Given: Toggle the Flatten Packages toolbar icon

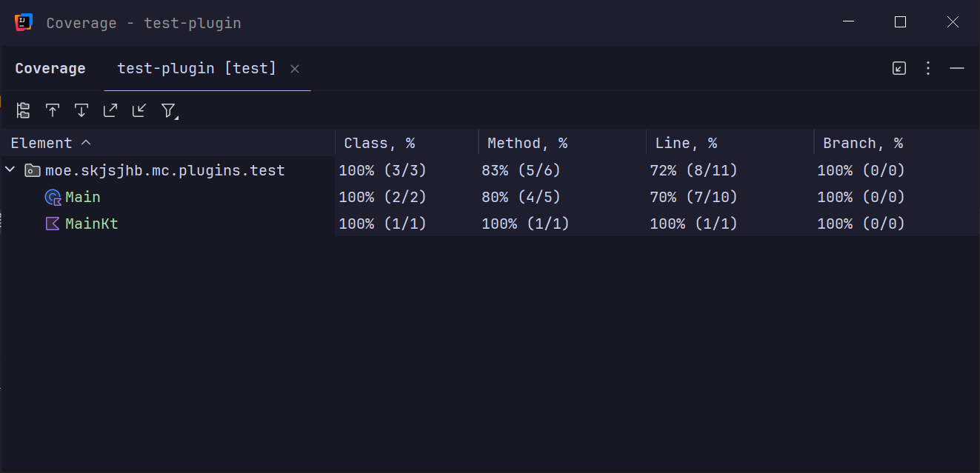Looking at the screenshot, I should [24, 111].
